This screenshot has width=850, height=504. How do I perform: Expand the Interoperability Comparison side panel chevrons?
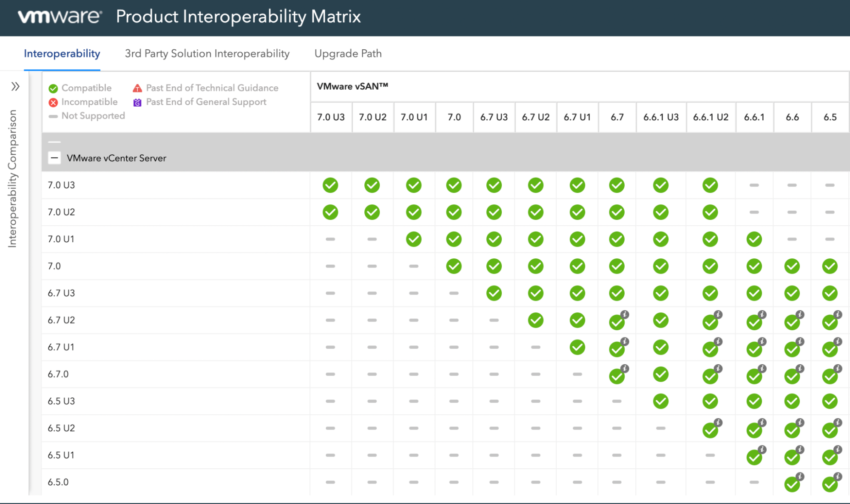[15, 87]
